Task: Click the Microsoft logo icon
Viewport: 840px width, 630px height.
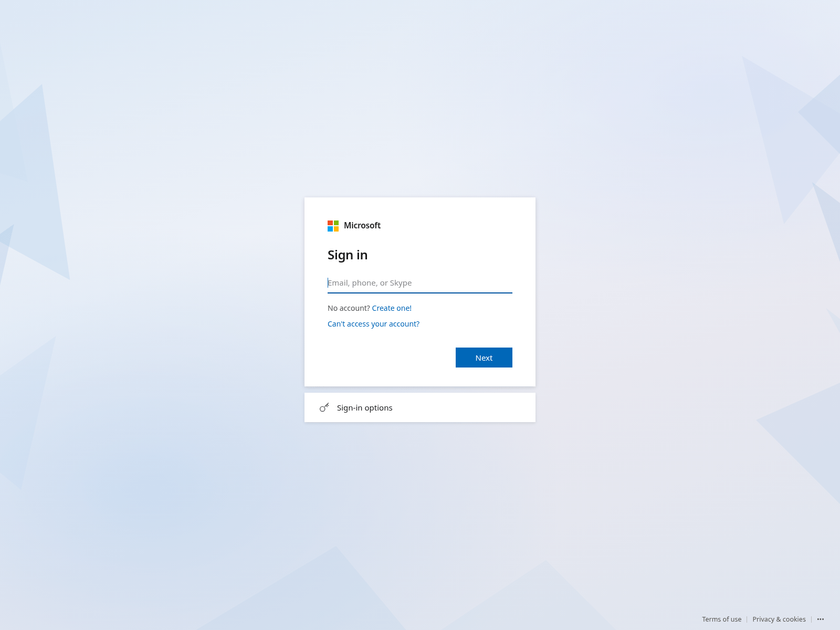Action: (x=333, y=226)
